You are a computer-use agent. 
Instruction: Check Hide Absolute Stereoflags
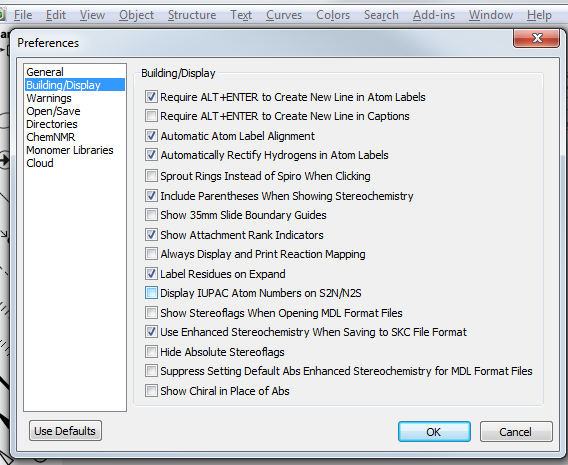(151, 352)
